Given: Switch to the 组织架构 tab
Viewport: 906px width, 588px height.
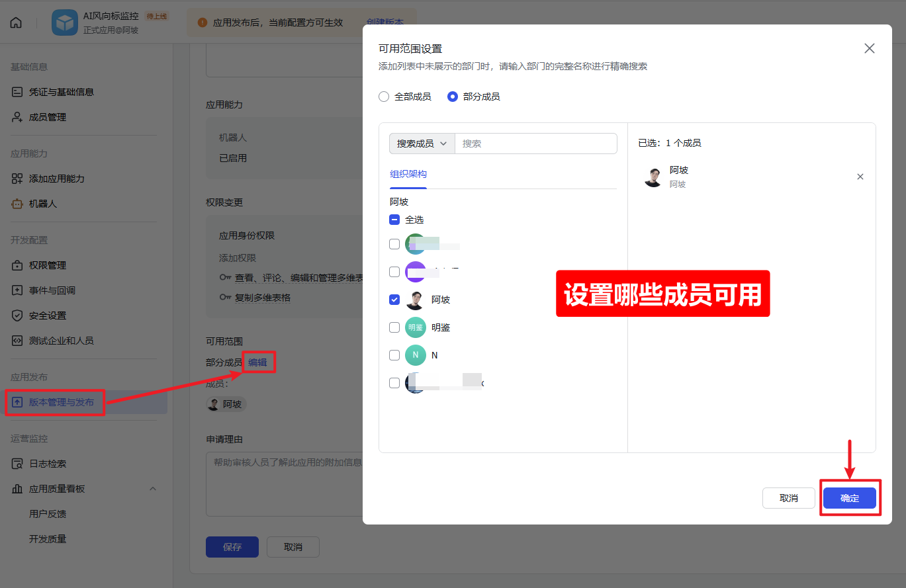Looking at the screenshot, I should tap(408, 175).
